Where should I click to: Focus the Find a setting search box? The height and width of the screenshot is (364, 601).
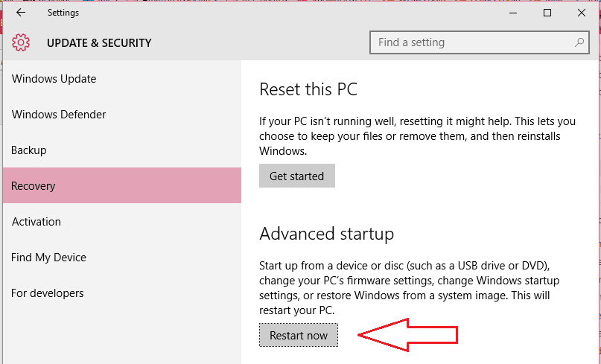(480, 42)
